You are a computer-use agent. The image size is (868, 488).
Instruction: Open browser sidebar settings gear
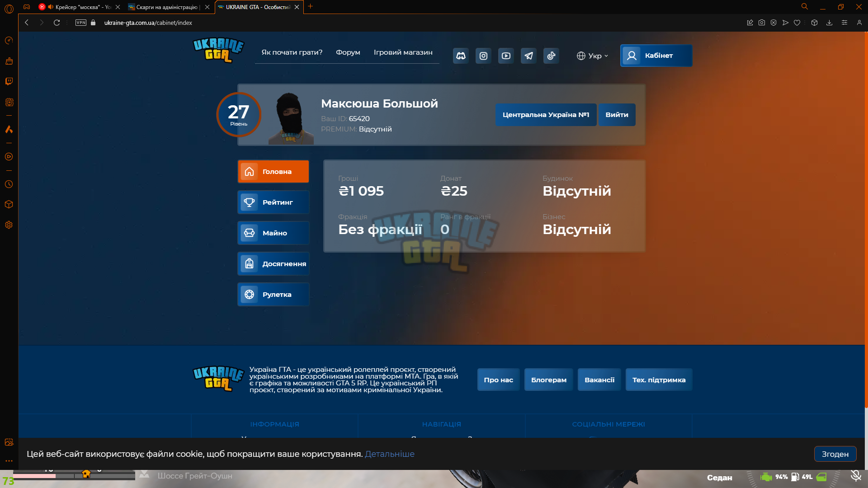point(9,225)
